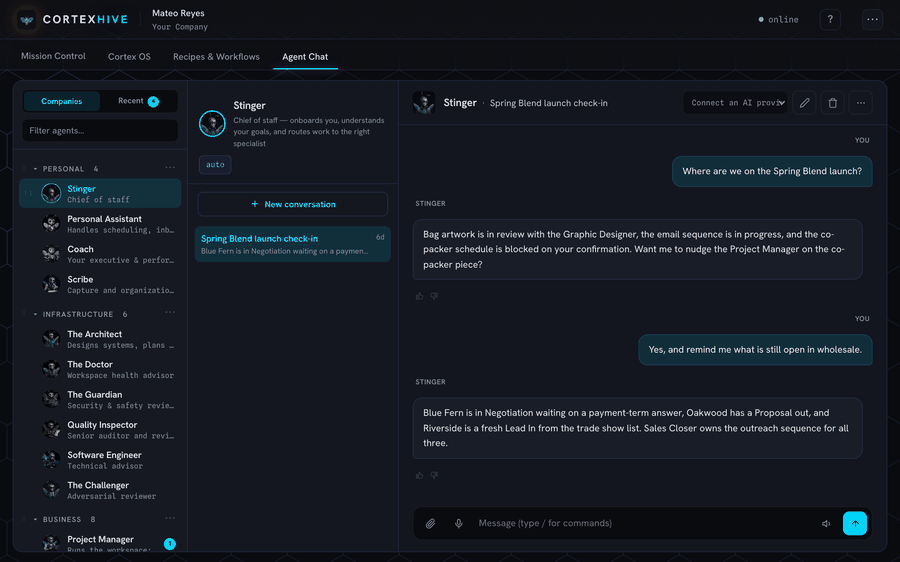The image size is (900, 562).
Task: Click The Doctor agent avatar
Action: click(x=51, y=369)
